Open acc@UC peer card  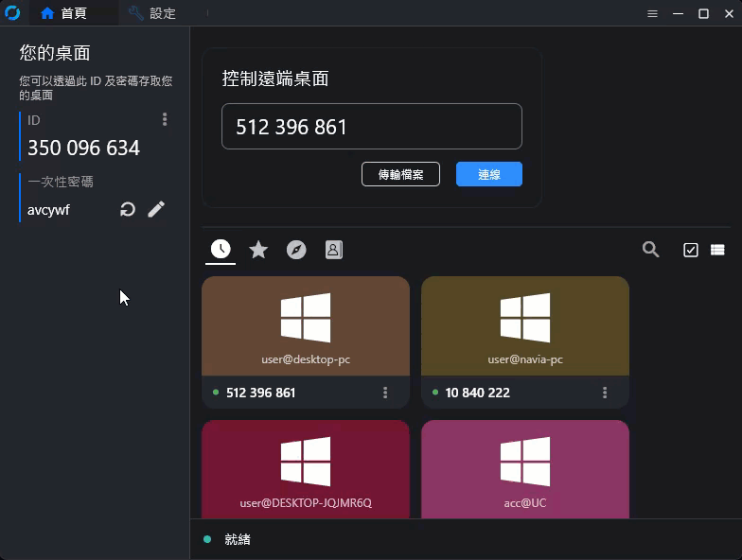point(524,469)
